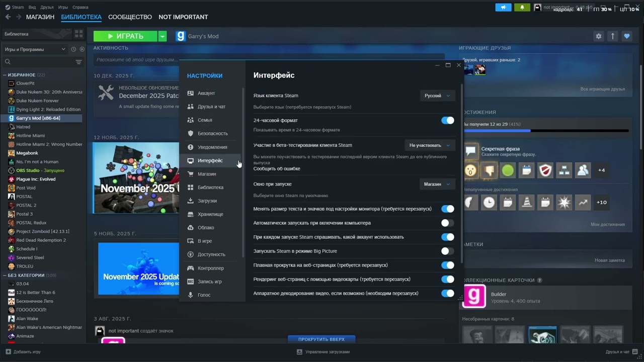The height and width of the screenshot is (362, 644).
Task: Switch library to grid view icon
Action: 78,34
